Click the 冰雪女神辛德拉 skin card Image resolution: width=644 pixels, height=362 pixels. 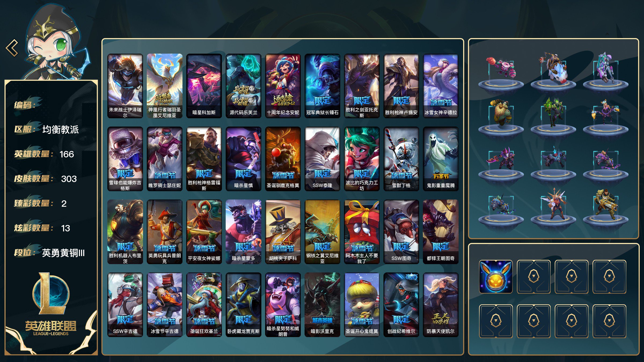tap(441, 86)
